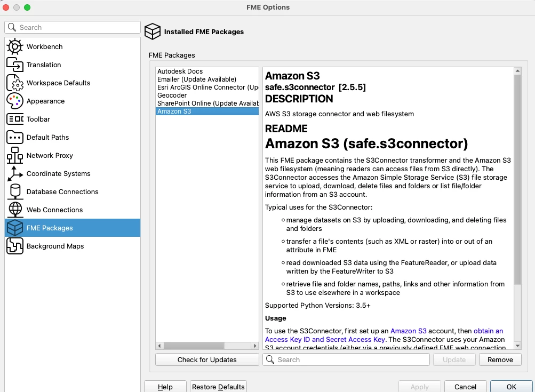Click the Toolbar settings icon
Viewport: 535px width, 392px height.
click(15, 119)
